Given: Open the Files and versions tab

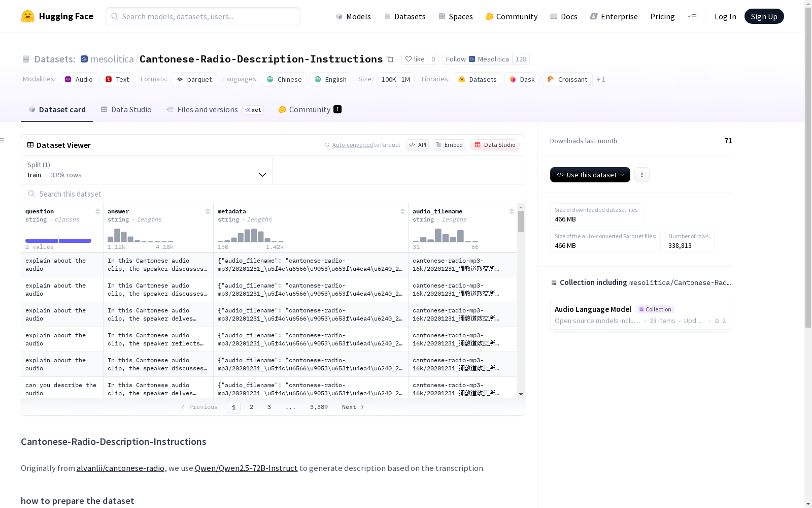Looking at the screenshot, I should [215, 110].
